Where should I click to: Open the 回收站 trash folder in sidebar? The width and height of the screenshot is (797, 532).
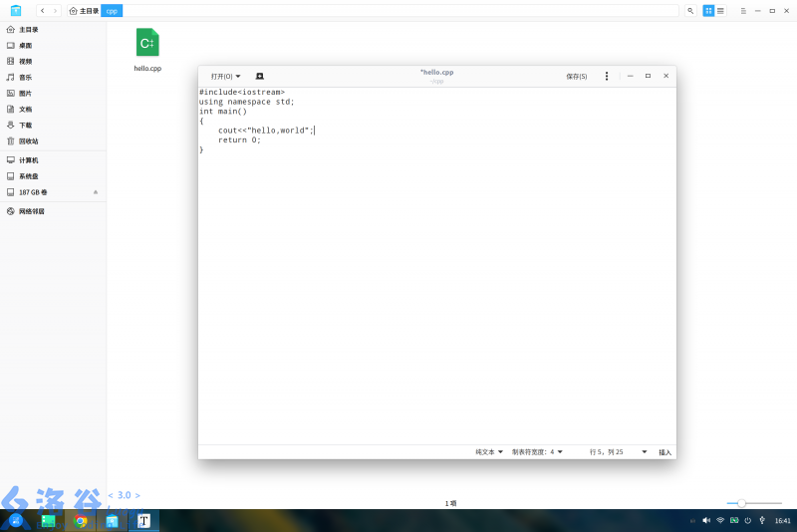(28, 140)
